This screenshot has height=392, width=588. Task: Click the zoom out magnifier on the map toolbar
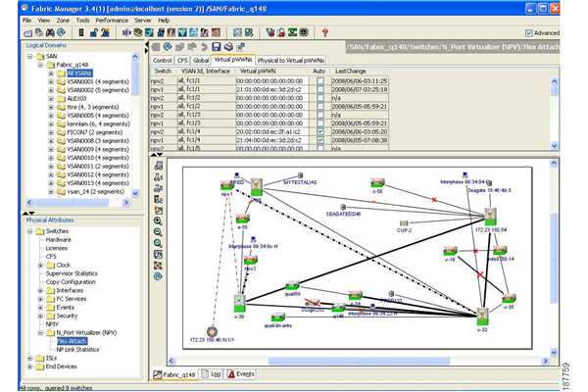[x=158, y=232]
